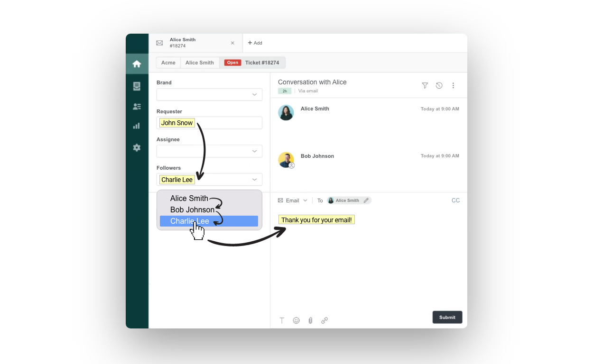Image resolution: width=593 pixels, height=364 pixels.
Task: Open the Customers icon in sidebar
Action: coord(137,107)
